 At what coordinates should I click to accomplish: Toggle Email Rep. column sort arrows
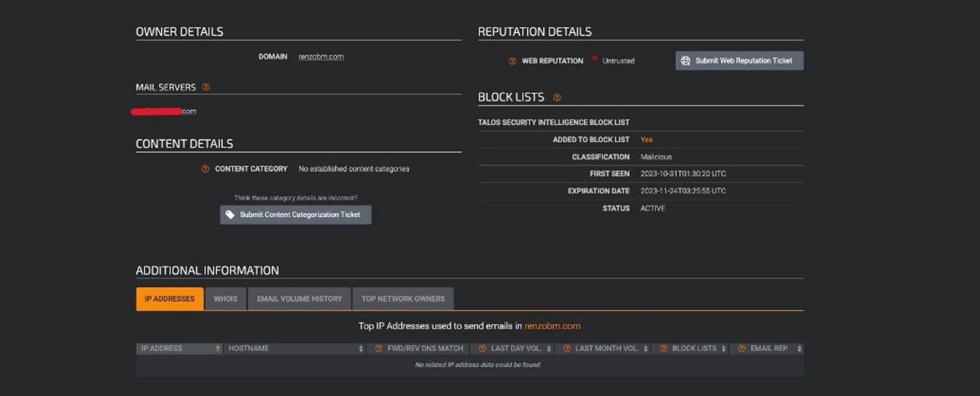tap(799, 349)
